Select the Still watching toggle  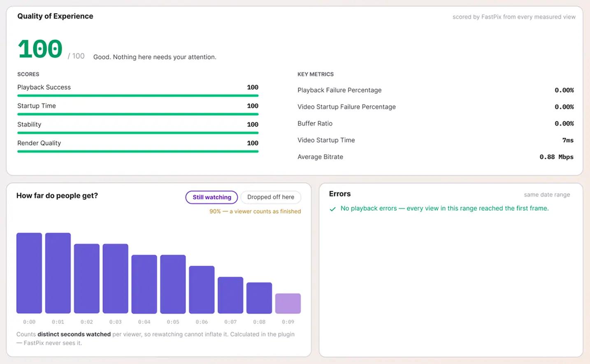point(211,197)
